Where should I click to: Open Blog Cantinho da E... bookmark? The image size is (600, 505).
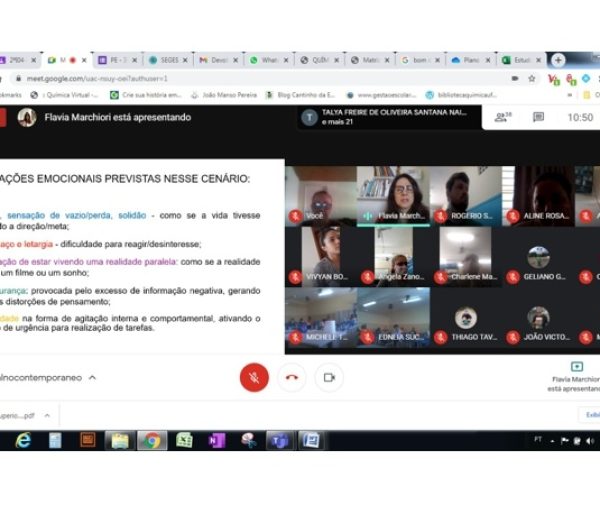point(300,95)
